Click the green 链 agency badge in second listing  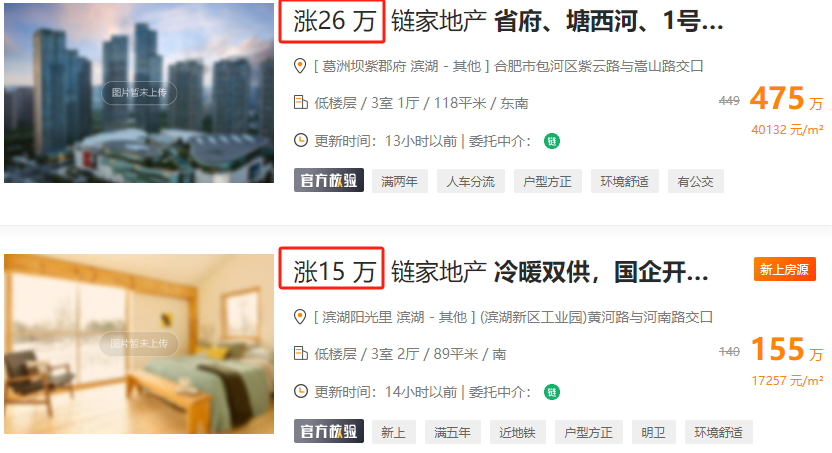[552, 392]
